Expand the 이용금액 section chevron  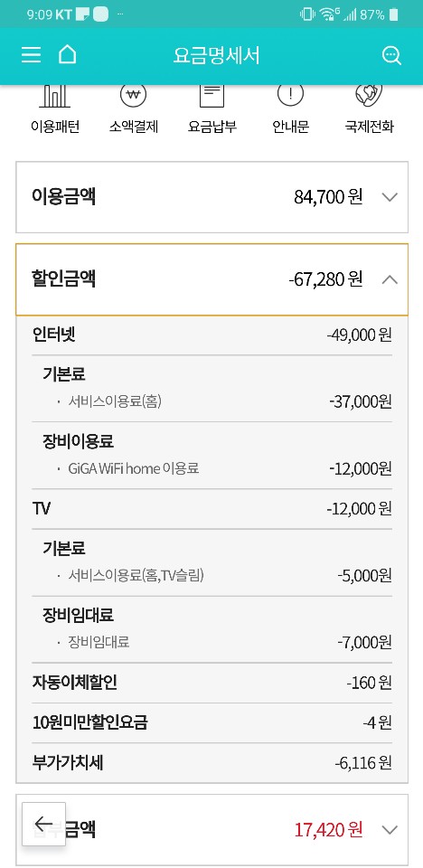390,197
